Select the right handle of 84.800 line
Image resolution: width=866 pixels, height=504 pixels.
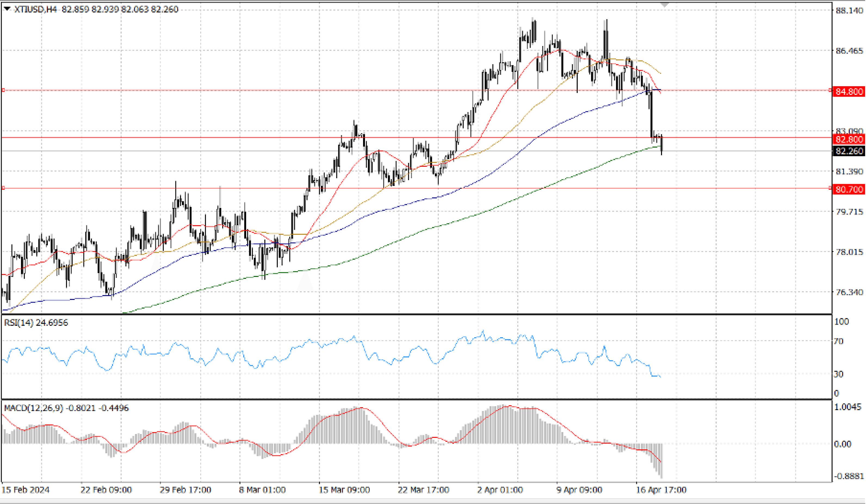click(x=830, y=90)
